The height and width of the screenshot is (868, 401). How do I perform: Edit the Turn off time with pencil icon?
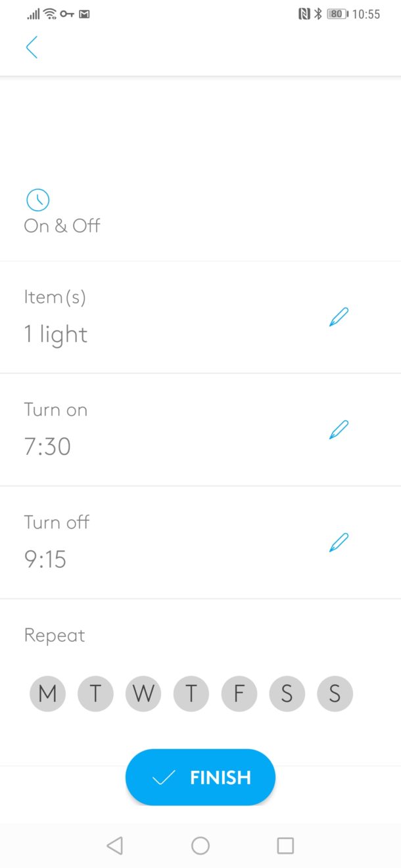point(337,542)
